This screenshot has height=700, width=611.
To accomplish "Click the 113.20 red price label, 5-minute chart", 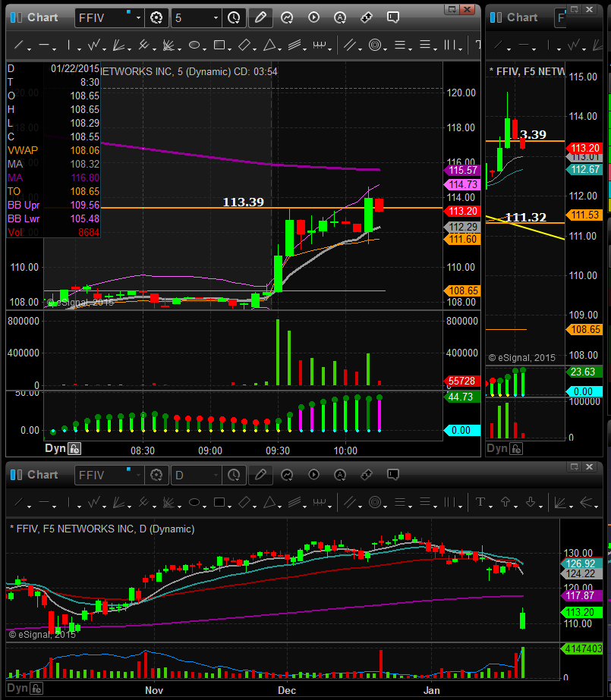I will coord(462,211).
